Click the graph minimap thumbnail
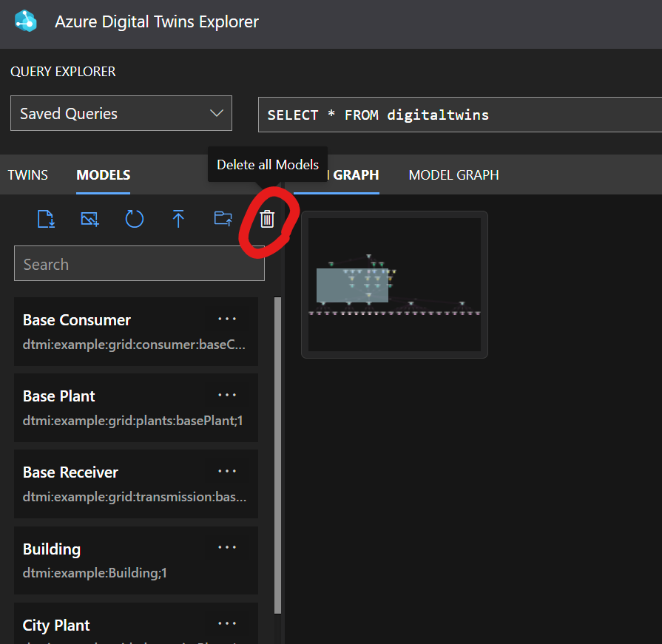The image size is (662, 644). click(394, 285)
